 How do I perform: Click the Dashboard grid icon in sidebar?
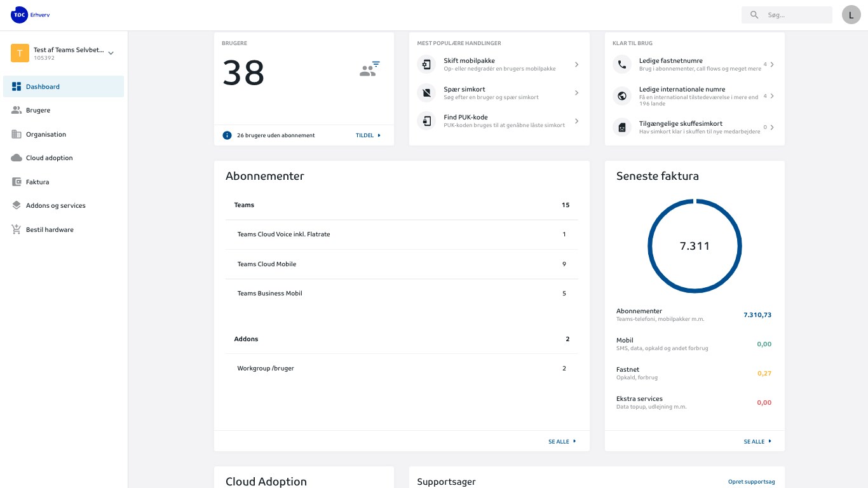click(x=17, y=86)
